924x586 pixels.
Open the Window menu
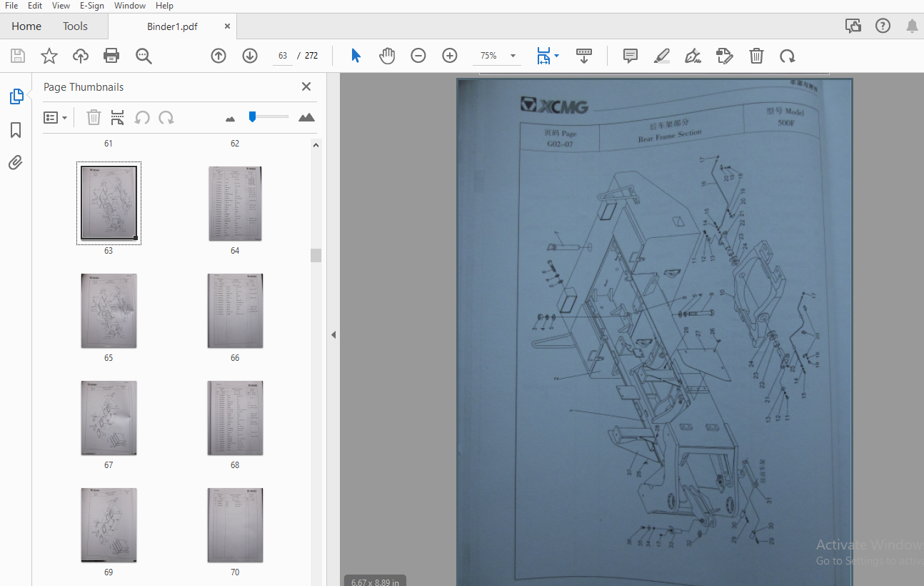(130, 6)
